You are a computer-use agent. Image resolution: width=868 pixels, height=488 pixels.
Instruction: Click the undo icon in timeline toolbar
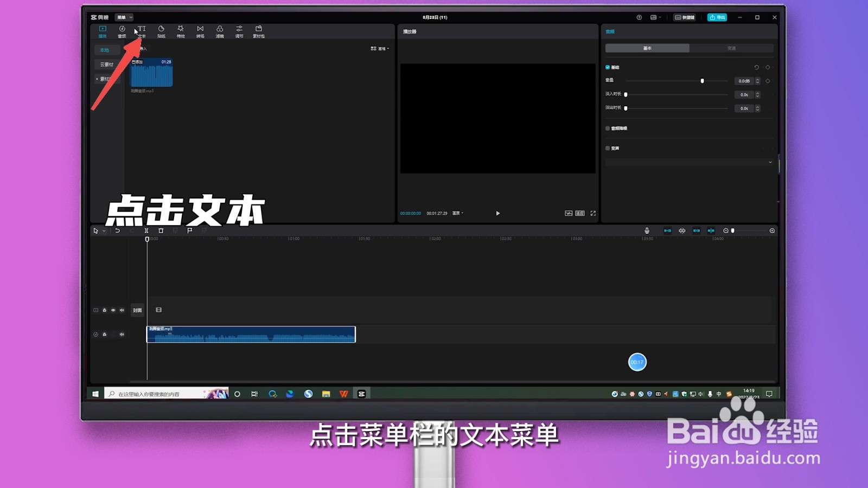click(x=117, y=230)
